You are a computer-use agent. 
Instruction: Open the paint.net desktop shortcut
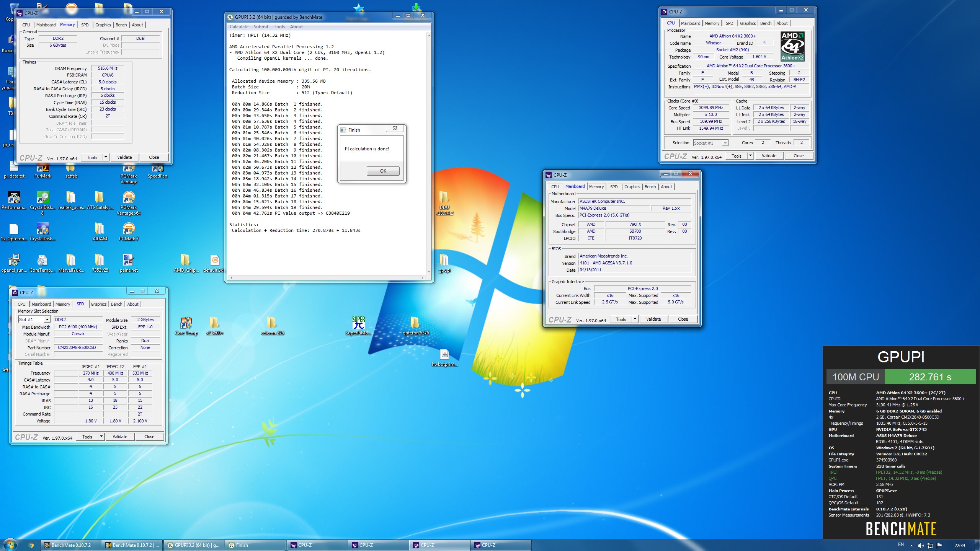click(x=129, y=263)
